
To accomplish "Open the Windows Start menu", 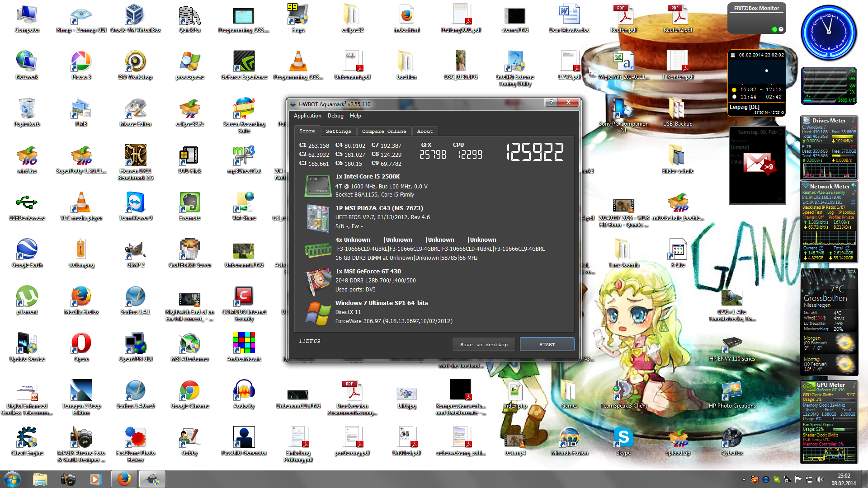I will [x=12, y=479].
